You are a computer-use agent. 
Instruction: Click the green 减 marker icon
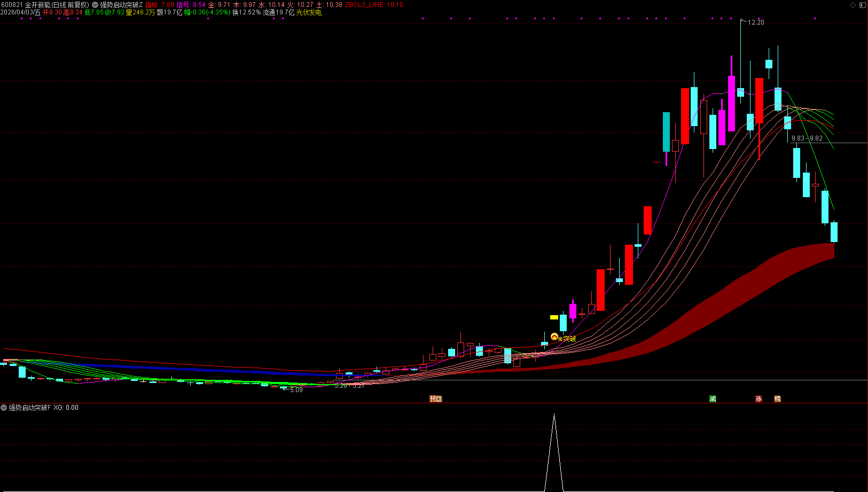coord(713,399)
